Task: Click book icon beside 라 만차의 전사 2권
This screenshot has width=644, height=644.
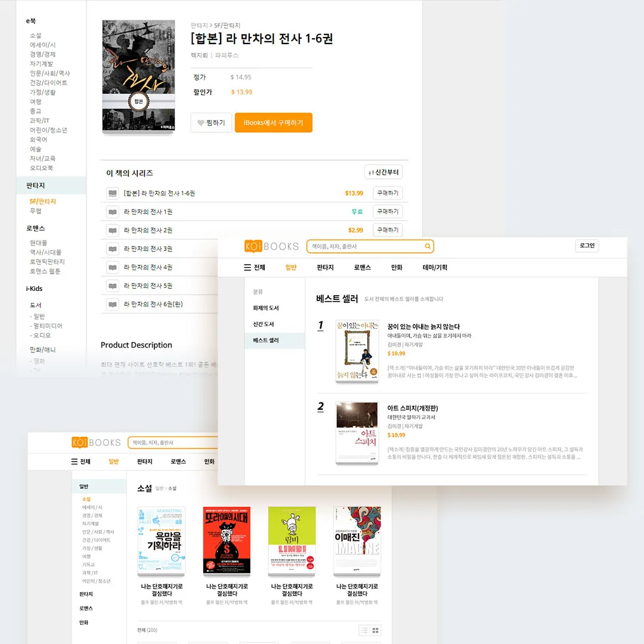Action: pyautogui.click(x=113, y=230)
